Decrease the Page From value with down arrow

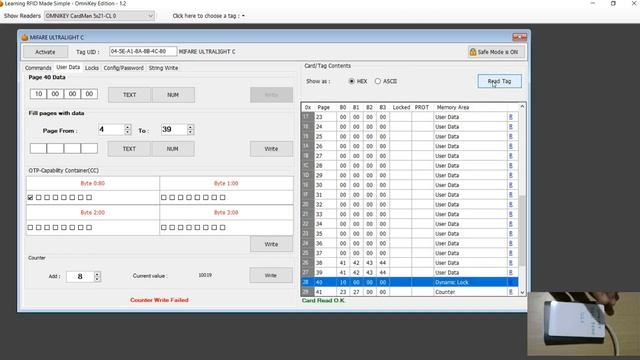(128, 132)
